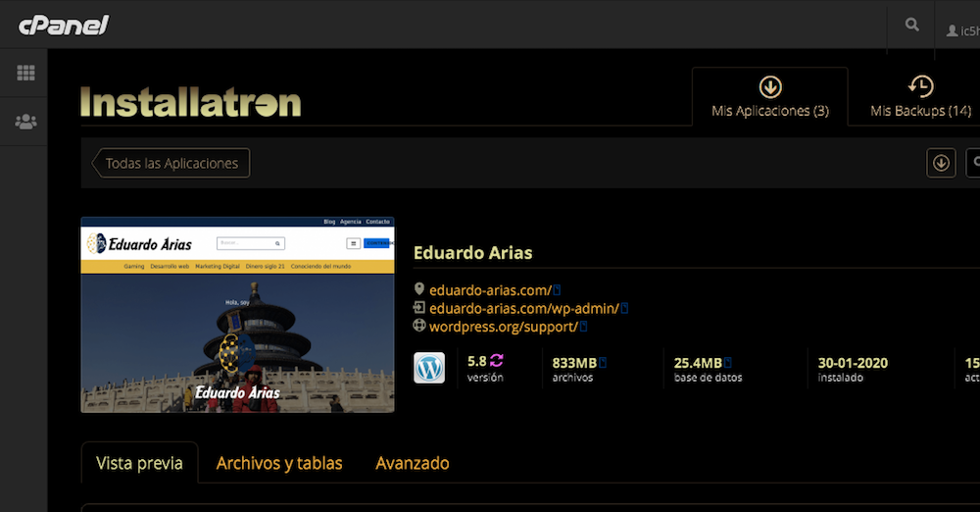Click the edit icon after wp-admin link
This screenshot has width=980, height=512.
click(x=624, y=308)
